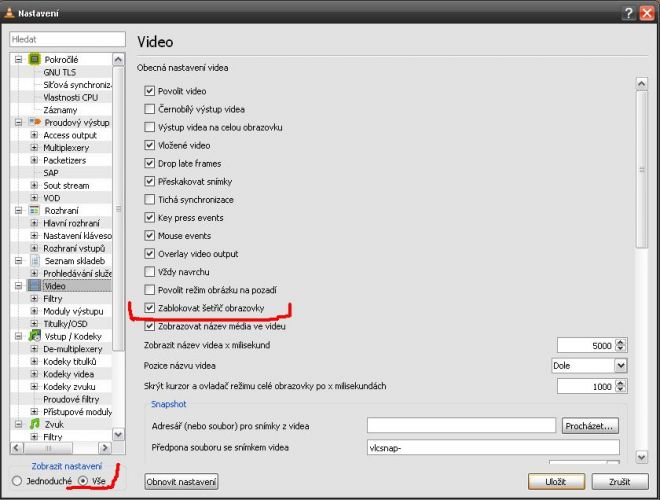Select GNU TLS in settings tree

tap(60, 72)
